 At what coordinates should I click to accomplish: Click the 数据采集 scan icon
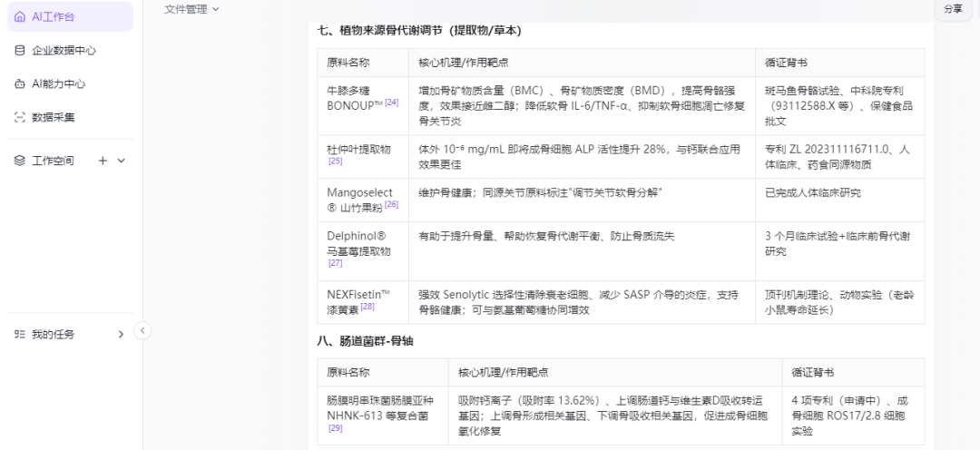tap(20, 117)
